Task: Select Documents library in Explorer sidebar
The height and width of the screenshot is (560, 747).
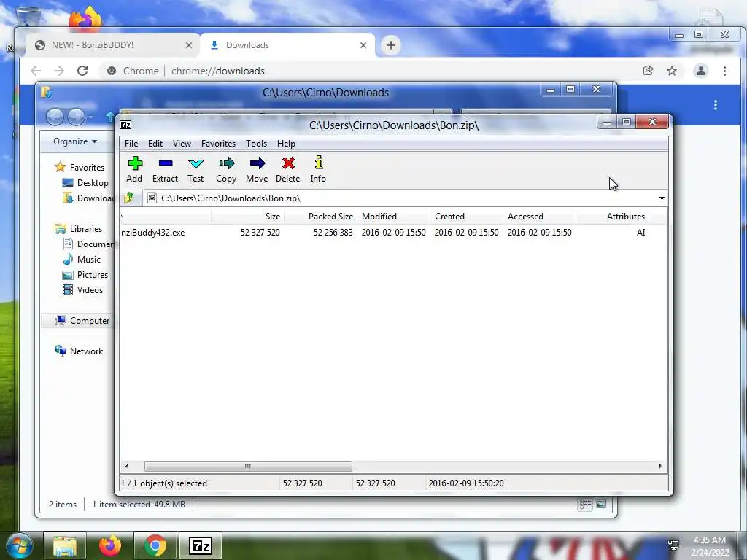Action: pos(88,244)
